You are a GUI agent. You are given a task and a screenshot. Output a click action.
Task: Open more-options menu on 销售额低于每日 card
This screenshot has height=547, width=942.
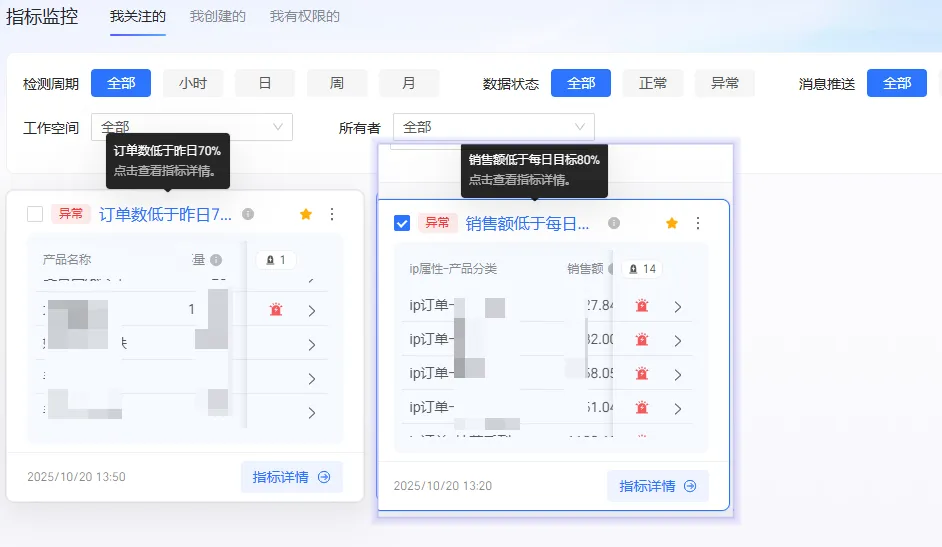[697, 223]
